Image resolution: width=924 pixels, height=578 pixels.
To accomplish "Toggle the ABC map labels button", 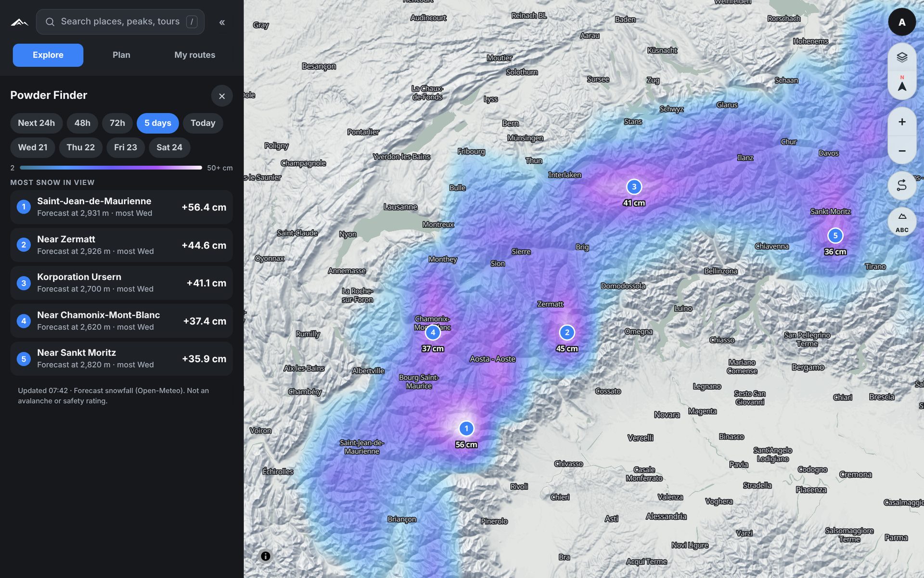I will point(902,222).
